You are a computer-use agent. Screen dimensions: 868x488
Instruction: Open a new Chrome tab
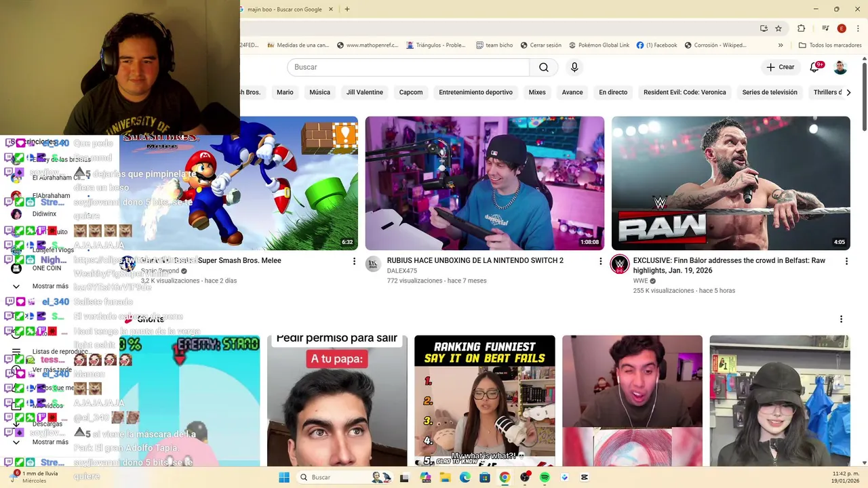tap(347, 9)
